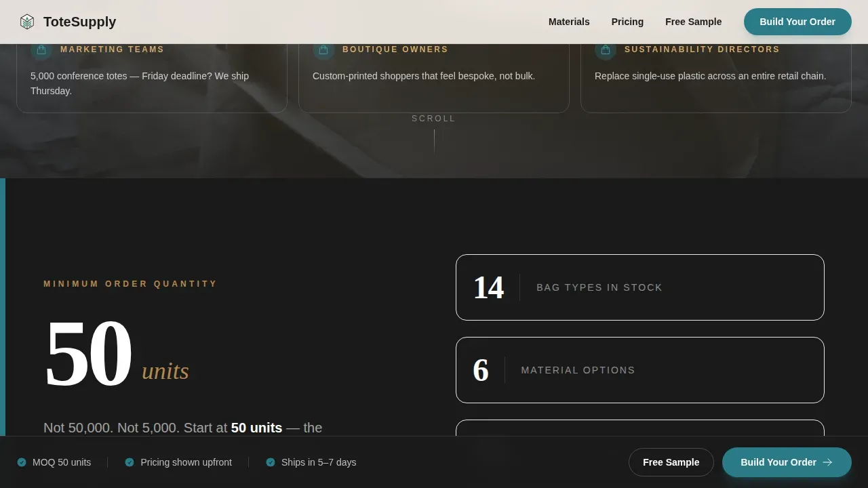The height and width of the screenshot is (488, 868).
Task: Click the SCROLL indicator below the cards
Action: click(x=434, y=119)
